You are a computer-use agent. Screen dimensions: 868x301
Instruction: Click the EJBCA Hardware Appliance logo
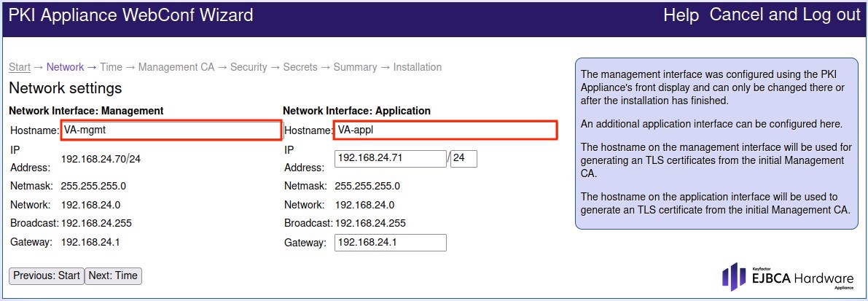[x=787, y=278]
